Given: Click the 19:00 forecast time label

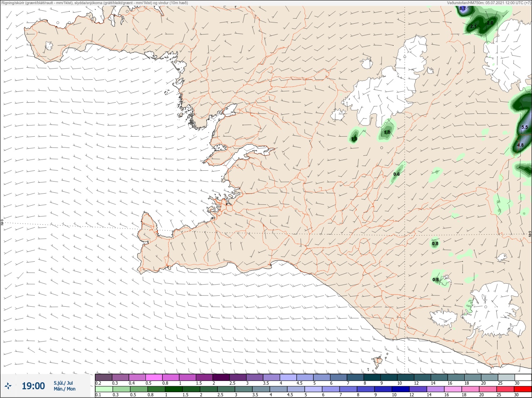Looking at the screenshot, I should [33, 386].
